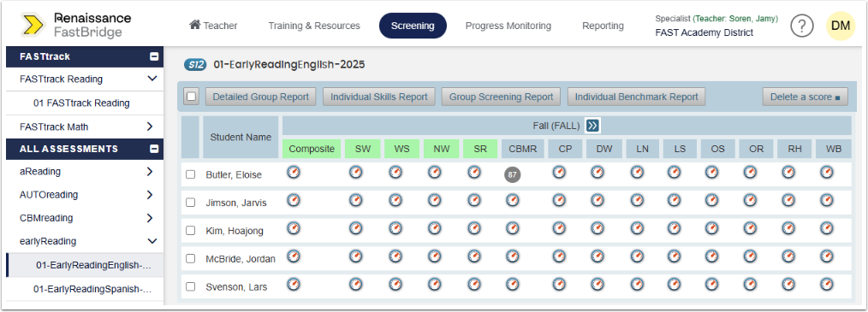
Task: Expand CBMreading in sidebar
Action: [150, 218]
